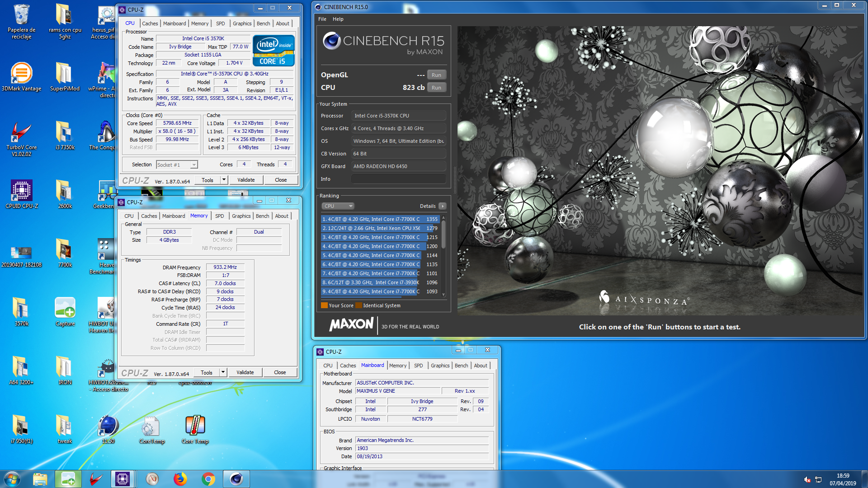Open the 11.50 desktop shortcut

pos(108,429)
